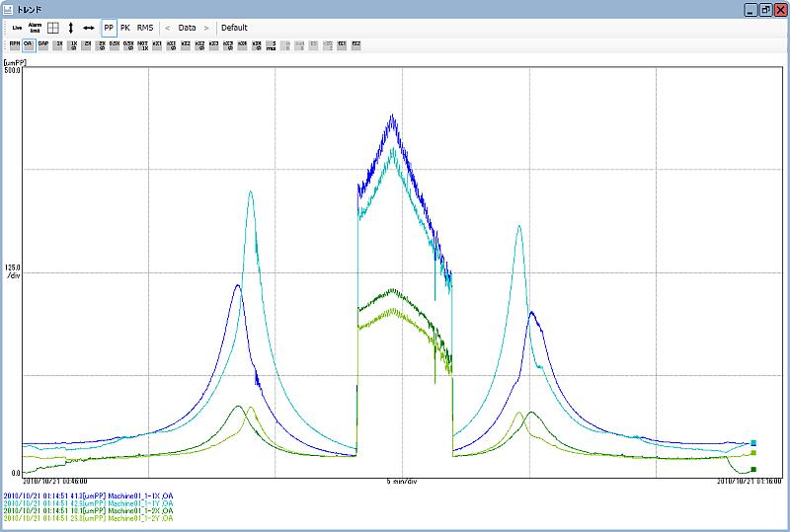This screenshot has width=790, height=532.
Task: Select the NOT 1X button
Action: 143,45
